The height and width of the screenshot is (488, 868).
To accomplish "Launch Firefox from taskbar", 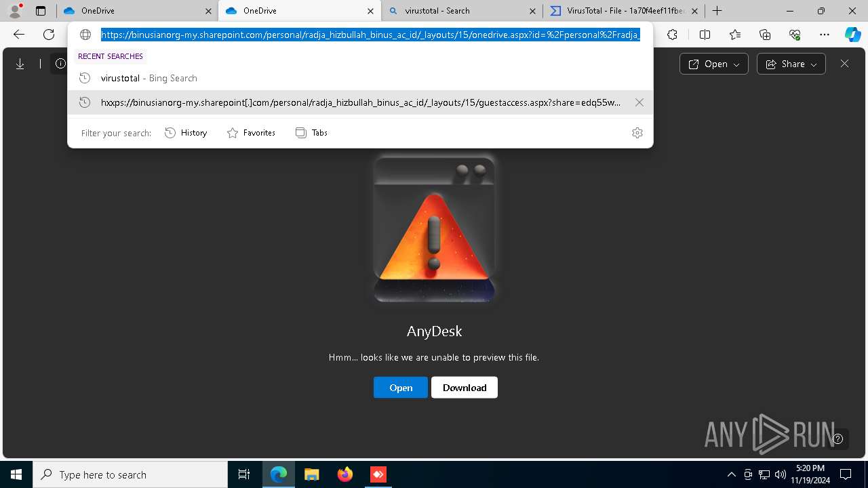I will [x=345, y=474].
